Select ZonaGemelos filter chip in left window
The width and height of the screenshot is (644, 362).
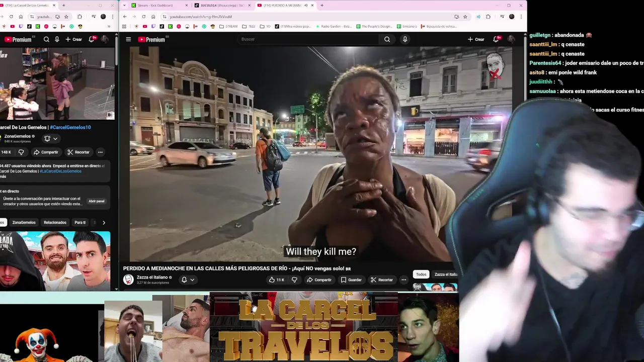tap(24, 222)
